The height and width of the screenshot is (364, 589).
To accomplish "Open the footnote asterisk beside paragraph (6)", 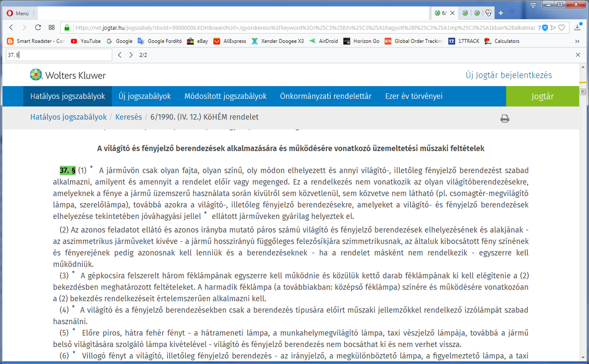I will pos(74,353).
